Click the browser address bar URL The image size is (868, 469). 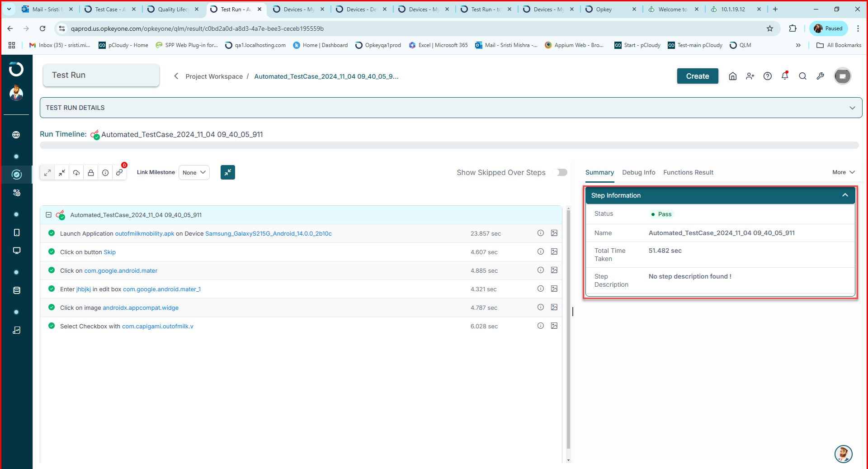[197, 28]
